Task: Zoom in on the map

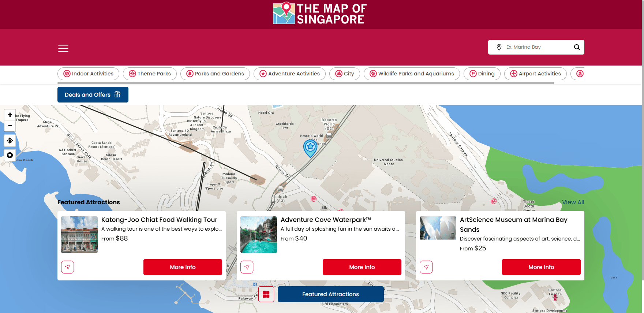Action: pyautogui.click(x=10, y=115)
